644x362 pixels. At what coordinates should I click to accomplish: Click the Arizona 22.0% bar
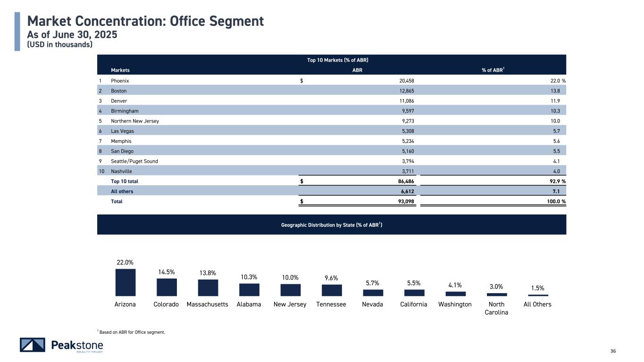125,282
